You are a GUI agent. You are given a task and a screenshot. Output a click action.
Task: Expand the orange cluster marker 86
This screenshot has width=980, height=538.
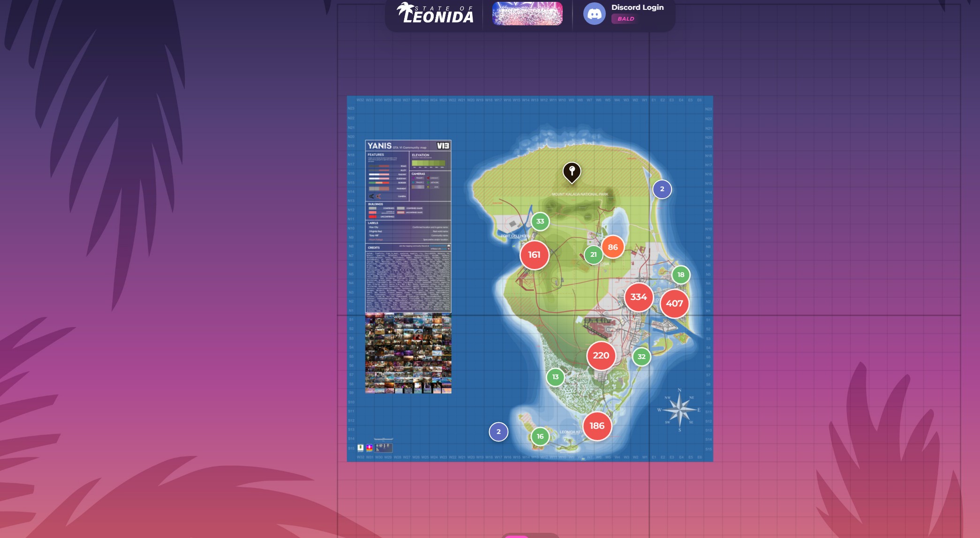tap(613, 247)
